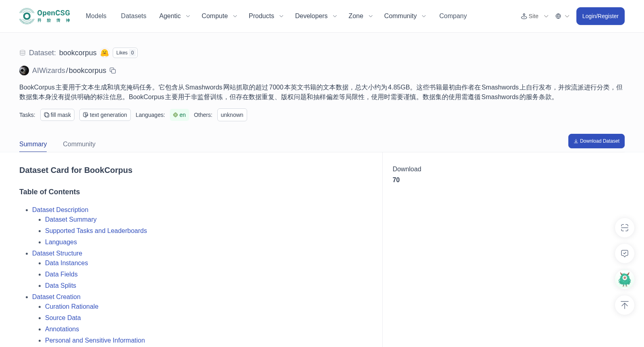Open the language dropdown chevron
Screen dimensions: 644x347
tap(567, 16)
